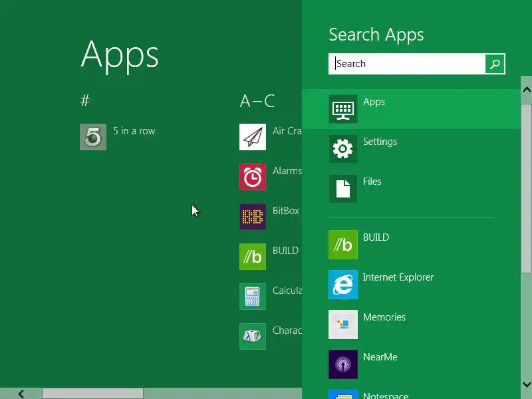Image resolution: width=532 pixels, height=399 pixels.
Task: Click the magnifier search button
Action: click(x=495, y=64)
